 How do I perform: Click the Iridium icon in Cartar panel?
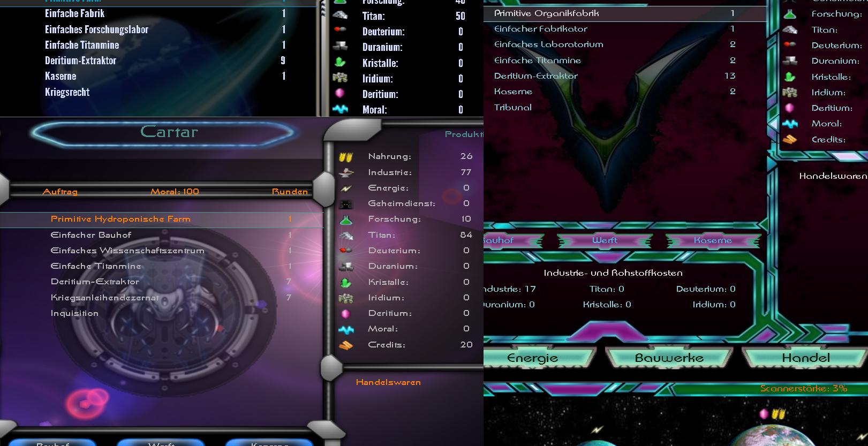[346, 298]
